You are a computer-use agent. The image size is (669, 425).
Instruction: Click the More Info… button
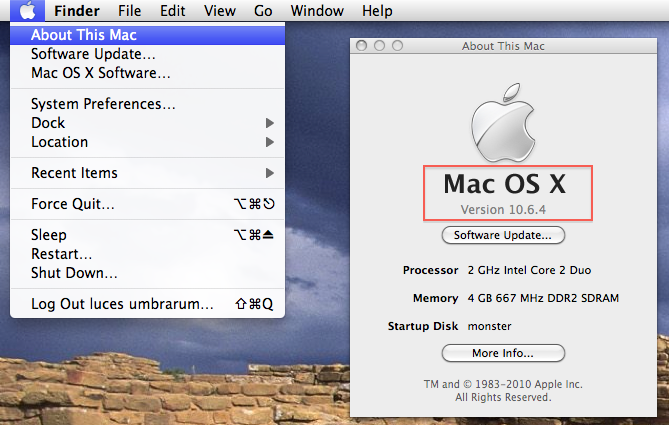[503, 353]
